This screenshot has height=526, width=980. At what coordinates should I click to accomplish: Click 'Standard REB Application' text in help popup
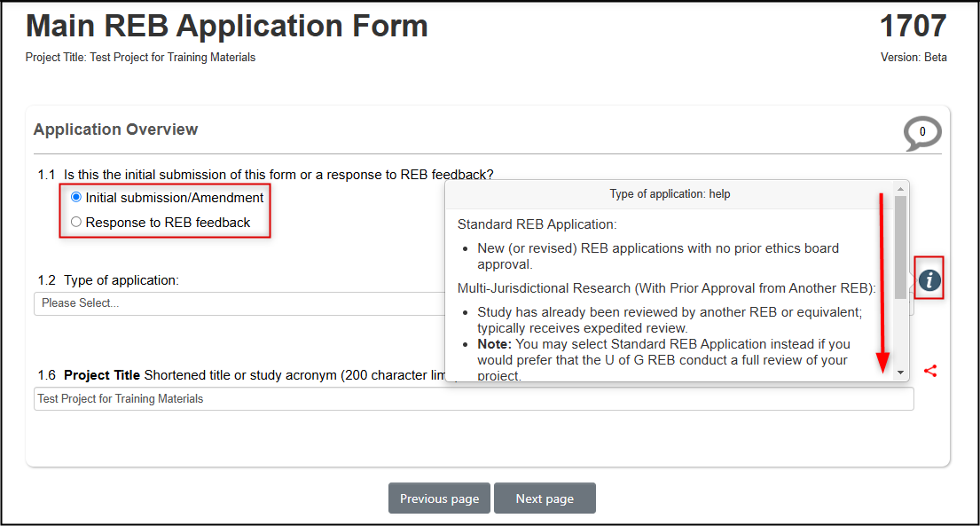tap(537, 224)
